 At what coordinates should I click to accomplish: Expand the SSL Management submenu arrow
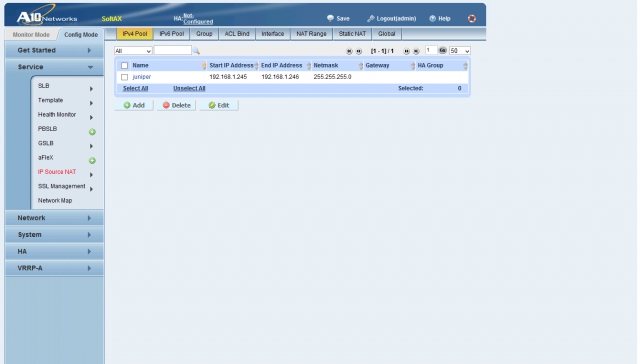[x=91, y=189]
